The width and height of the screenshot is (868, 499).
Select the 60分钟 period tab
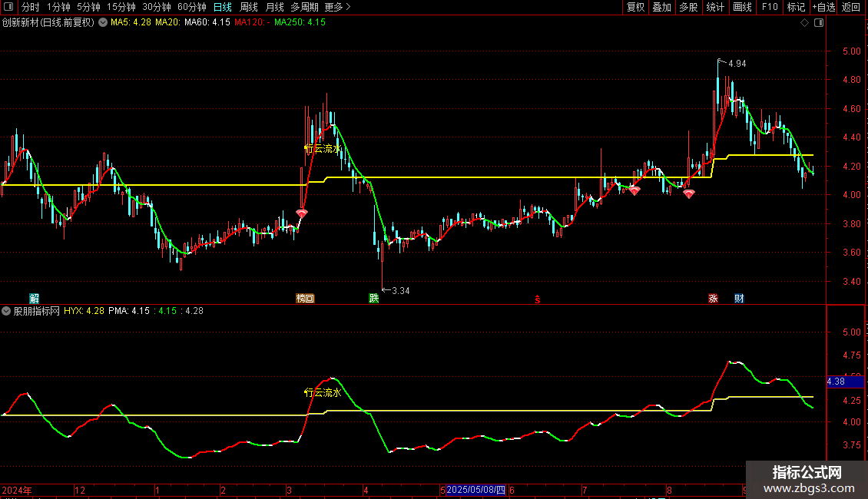[x=192, y=7]
